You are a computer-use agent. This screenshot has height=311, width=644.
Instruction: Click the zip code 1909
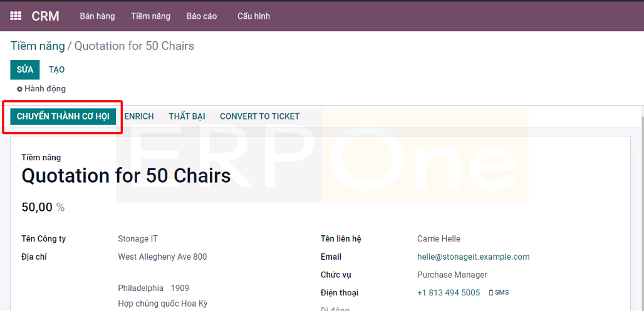pyautogui.click(x=180, y=288)
